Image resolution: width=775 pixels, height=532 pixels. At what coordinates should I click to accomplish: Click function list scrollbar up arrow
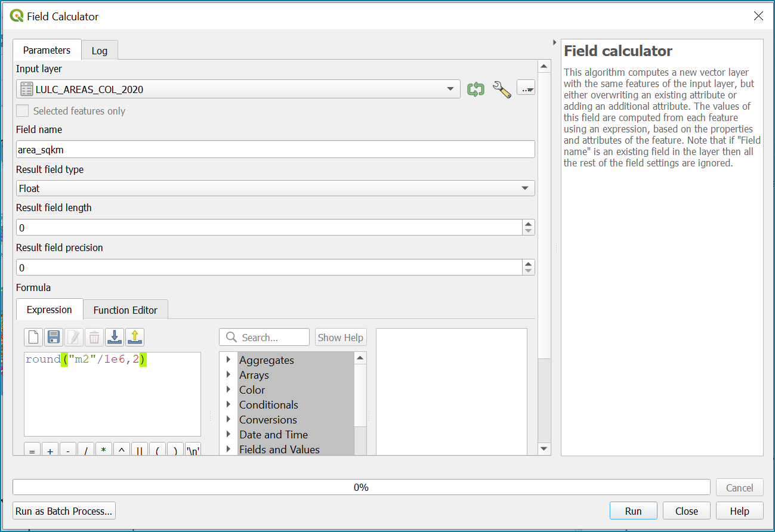(360, 358)
